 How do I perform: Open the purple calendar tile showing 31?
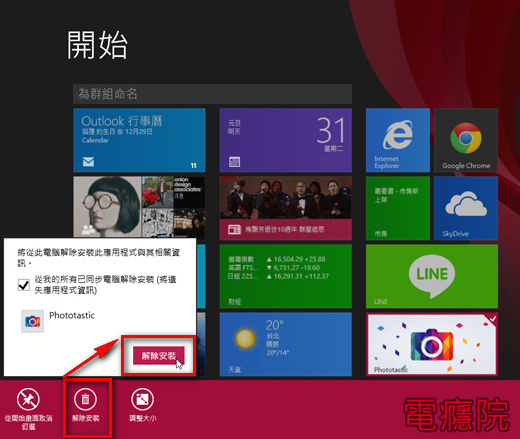(286, 140)
